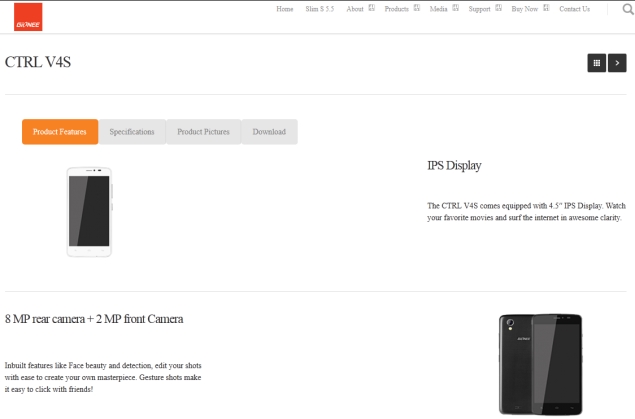
Task: Switch to the Download tab
Action: click(269, 132)
